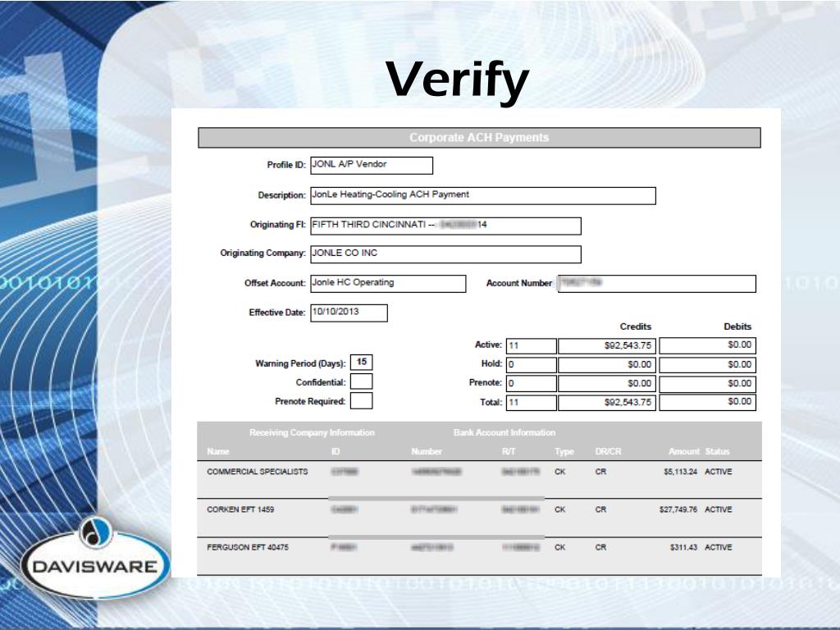Click the Status column header

coord(717,452)
